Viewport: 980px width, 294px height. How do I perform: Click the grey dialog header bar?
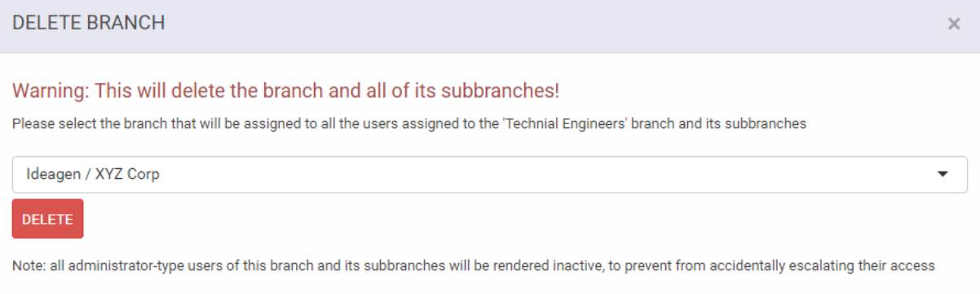pos(490,26)
